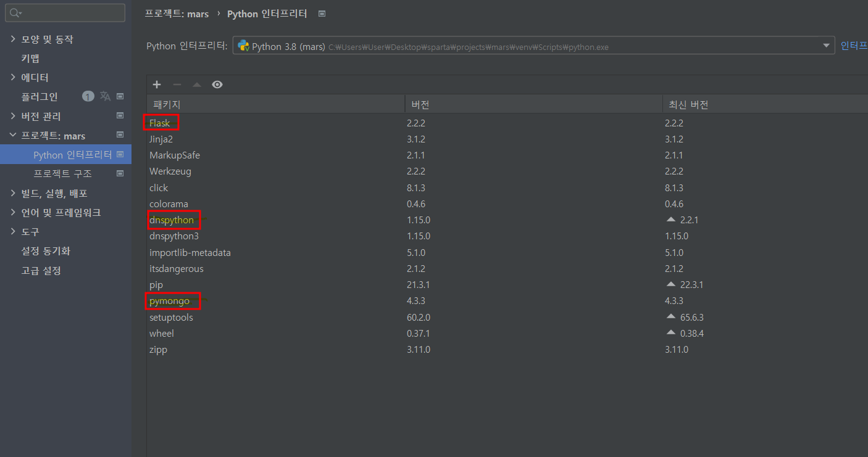Click wheel's installed version 0.37.1
The height and width of the screenshot is (457, 868).
(418, 333)
